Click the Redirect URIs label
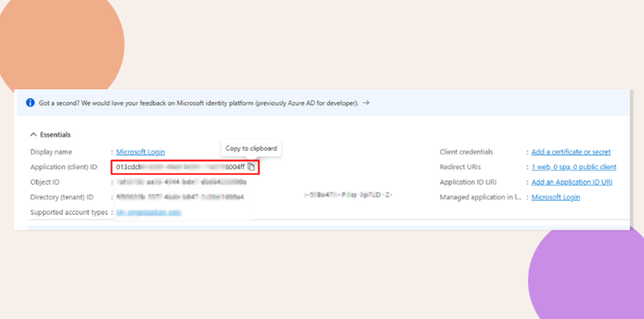Screen dimensions: 644x319 pyautogui.click(x=460, y=167)
